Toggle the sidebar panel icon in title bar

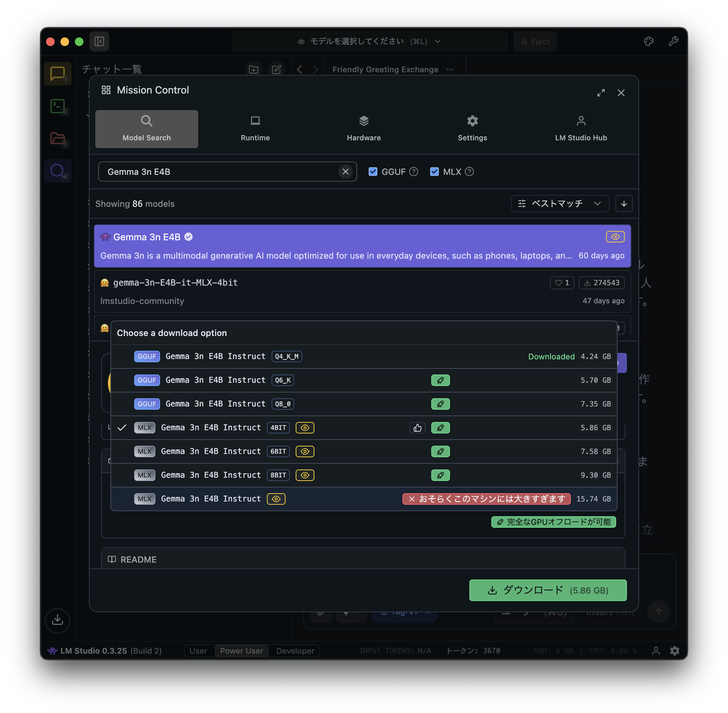pos(99,41)
